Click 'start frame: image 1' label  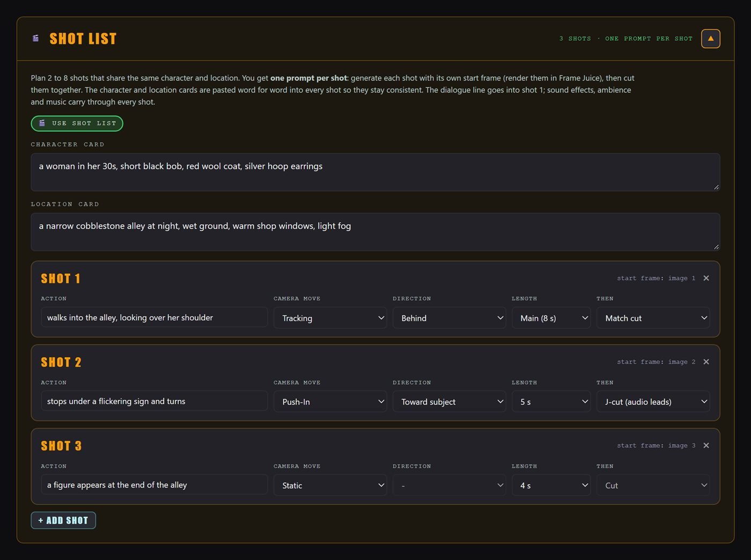coord(656,278)
